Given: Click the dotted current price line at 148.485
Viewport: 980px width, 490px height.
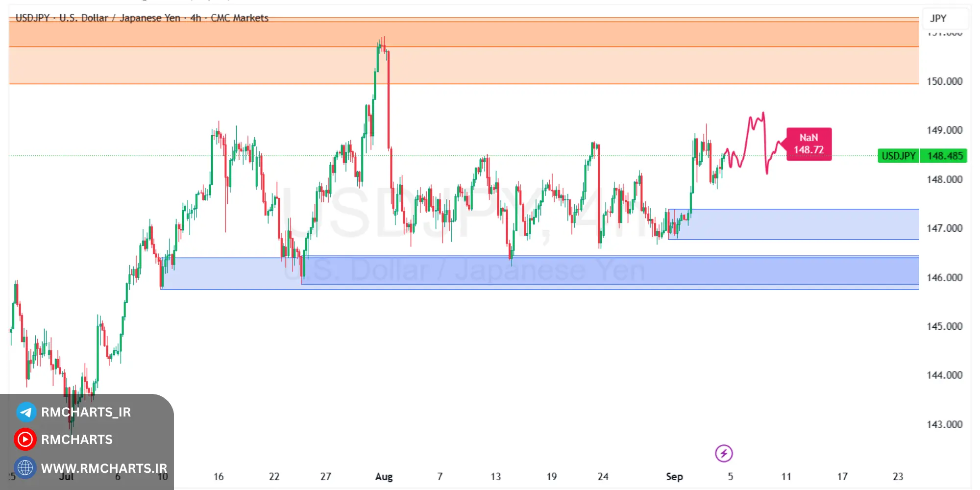Looking at the screenshot, I should click(x=441, y=155).
